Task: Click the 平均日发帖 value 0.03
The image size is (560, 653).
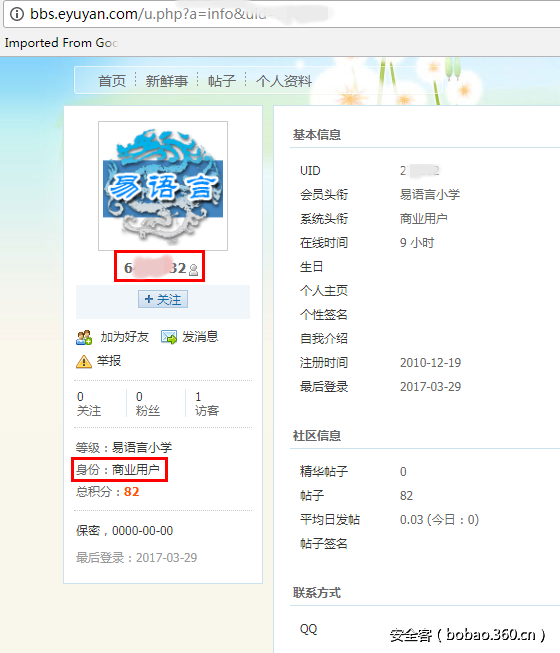Action: [x=440, y=520]
